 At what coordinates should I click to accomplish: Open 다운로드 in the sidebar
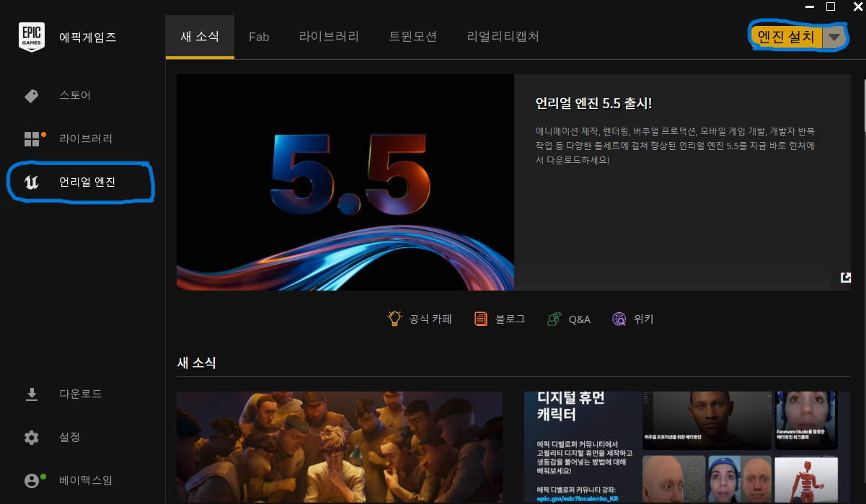(x=82, y=394)
